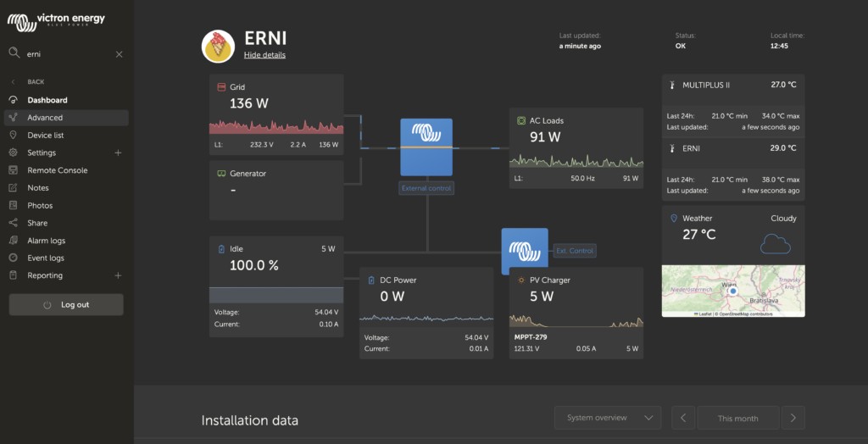The height and width of the screenshot is (444, 868).
Task: Open the System overview dropdown
Action: click(607, 418)
